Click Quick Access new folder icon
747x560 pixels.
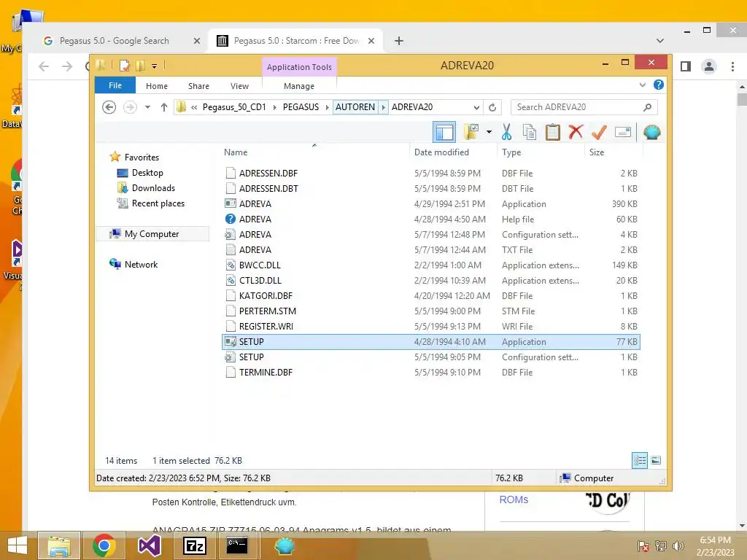tap(141, 66)
